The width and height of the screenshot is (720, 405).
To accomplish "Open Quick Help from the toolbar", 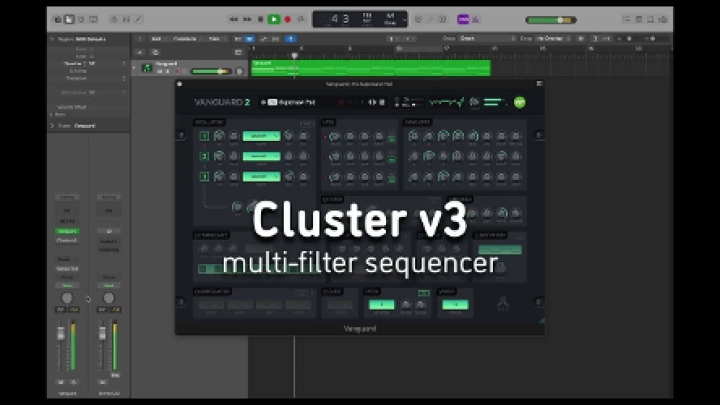I will click(x=81, y=19).
